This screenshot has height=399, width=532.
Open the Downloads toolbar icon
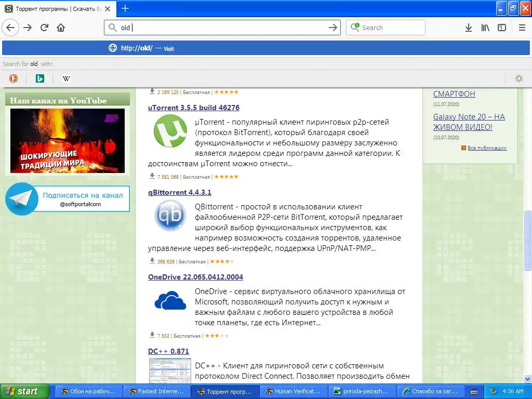[x=469, y=28]
